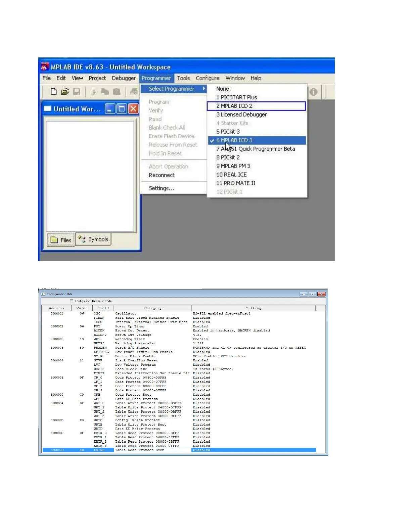The width and height of the screenshot is (411, 532).
Task: Click the New File toolbar icon
Action: tap(53, 91)
